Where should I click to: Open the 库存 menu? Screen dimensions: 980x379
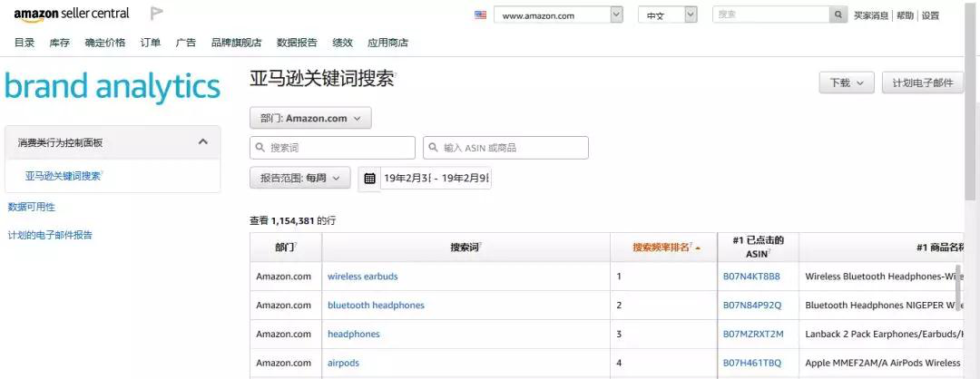(x=59, y=43)
